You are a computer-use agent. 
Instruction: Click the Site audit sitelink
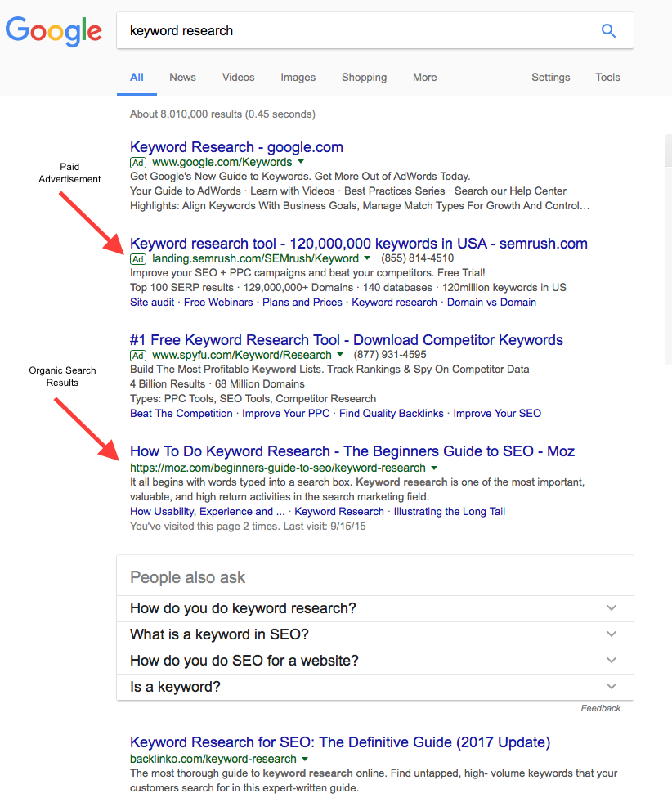click(152, 302)
